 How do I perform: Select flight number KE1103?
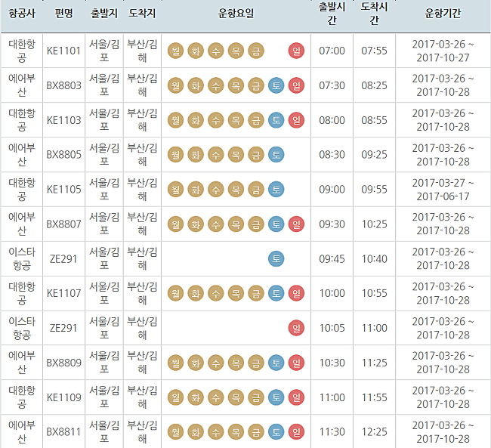point(64,120)
